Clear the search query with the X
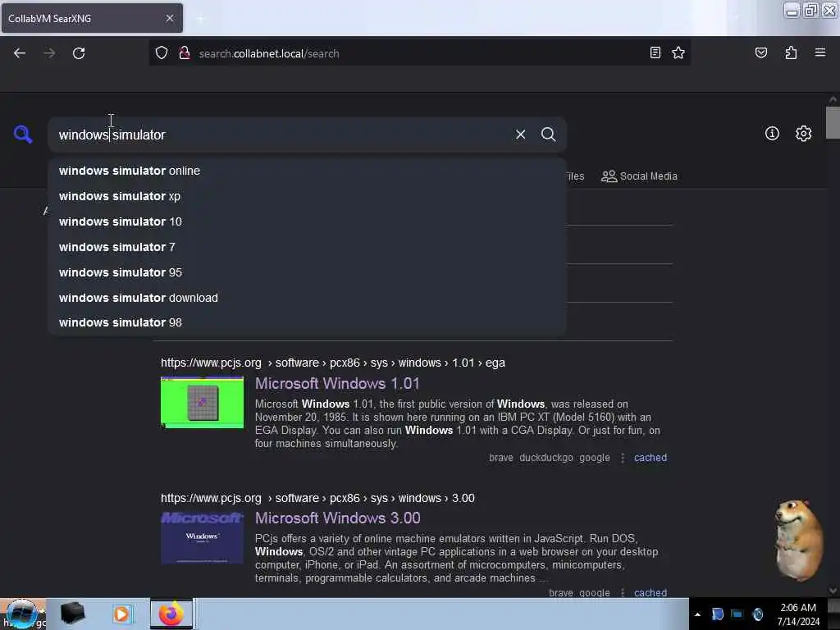Image resolution: width=840 pixels, height=630 pixels. point(520,135)
